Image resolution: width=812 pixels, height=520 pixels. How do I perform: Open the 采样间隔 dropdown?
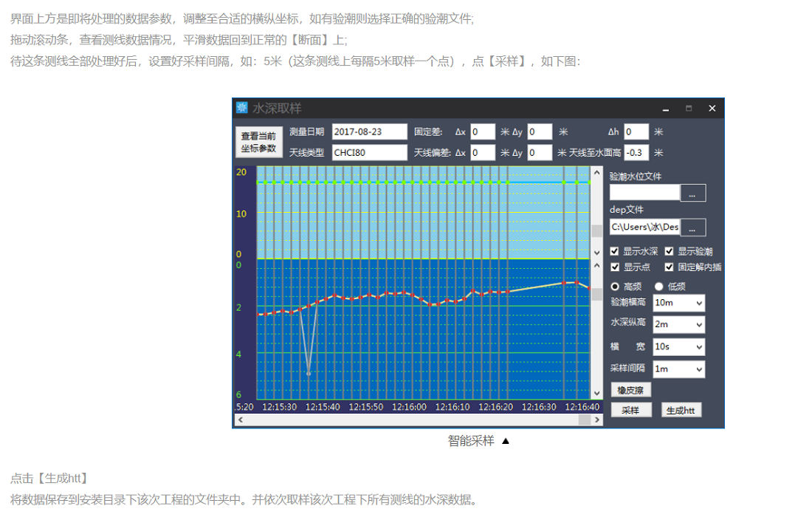point(679,369)
